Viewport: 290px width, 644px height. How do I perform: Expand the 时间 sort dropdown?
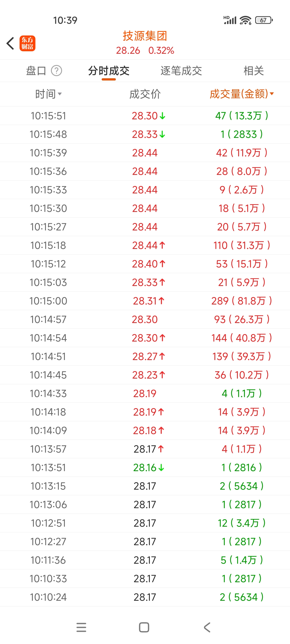(48, 94)
